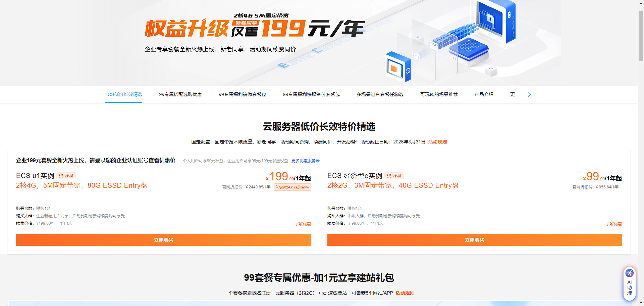Click the partially shown 更 tab

513,94
